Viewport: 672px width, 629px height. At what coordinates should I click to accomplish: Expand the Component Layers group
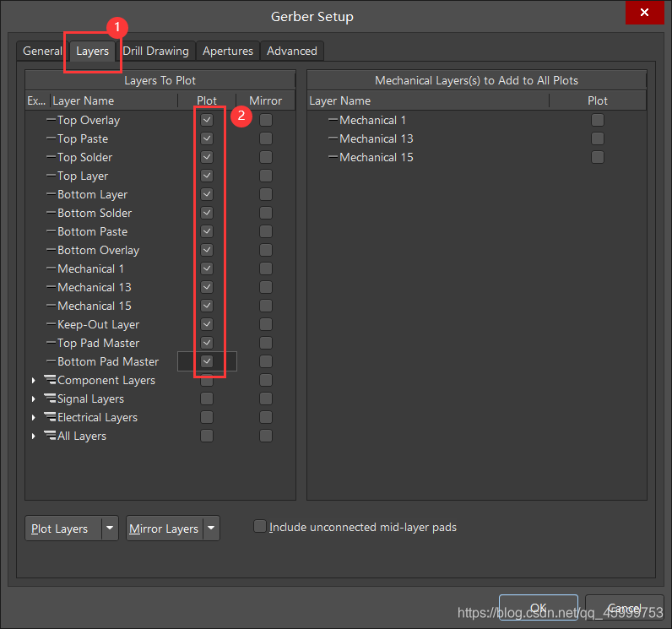click(x=34, y=381)
